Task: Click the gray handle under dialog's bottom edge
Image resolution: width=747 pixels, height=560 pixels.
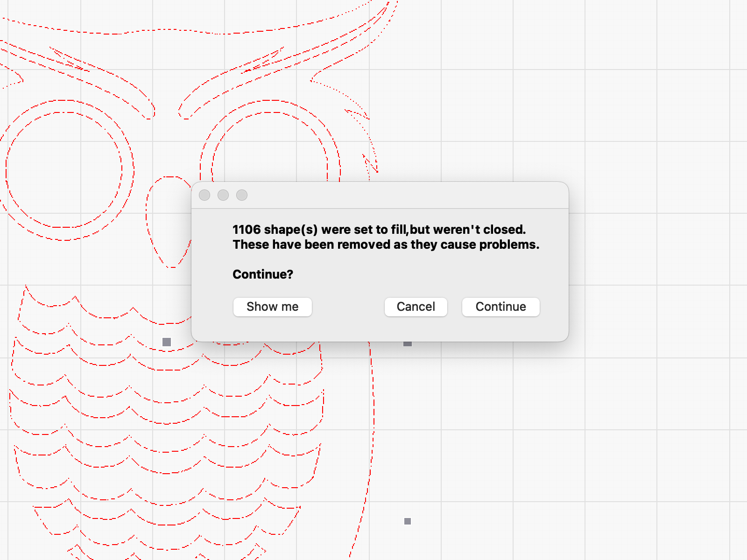Action: [408, 343]
